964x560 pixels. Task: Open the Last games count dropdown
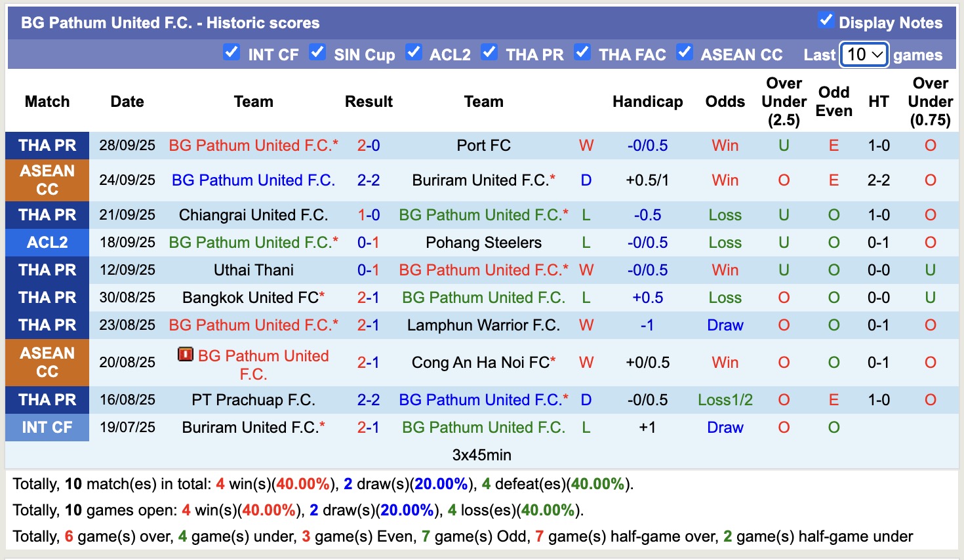[864, 55]
